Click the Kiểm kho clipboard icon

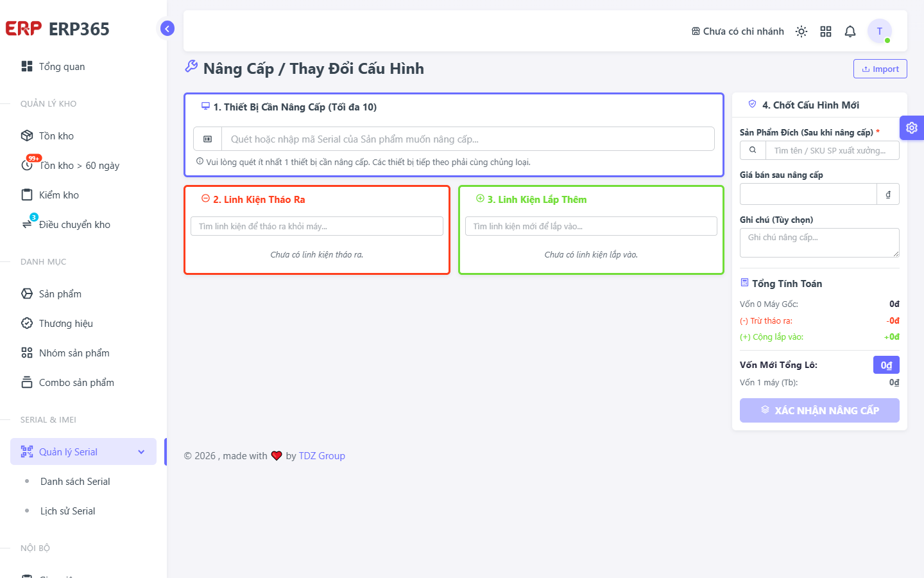coord(27,195)
